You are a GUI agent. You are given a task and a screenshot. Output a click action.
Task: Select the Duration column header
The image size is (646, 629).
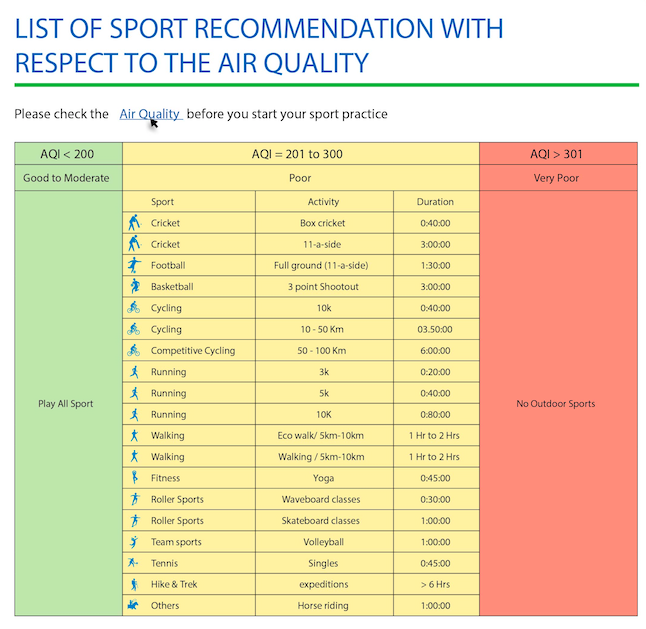pyautogui.click(x=435, y=201)
